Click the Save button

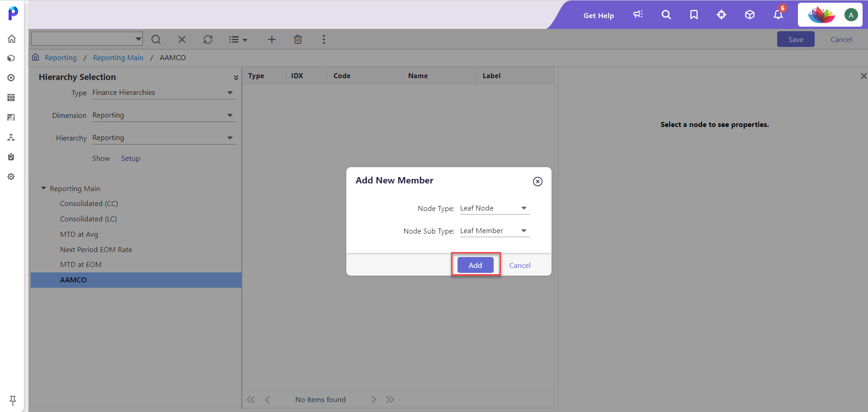point(796,39)
